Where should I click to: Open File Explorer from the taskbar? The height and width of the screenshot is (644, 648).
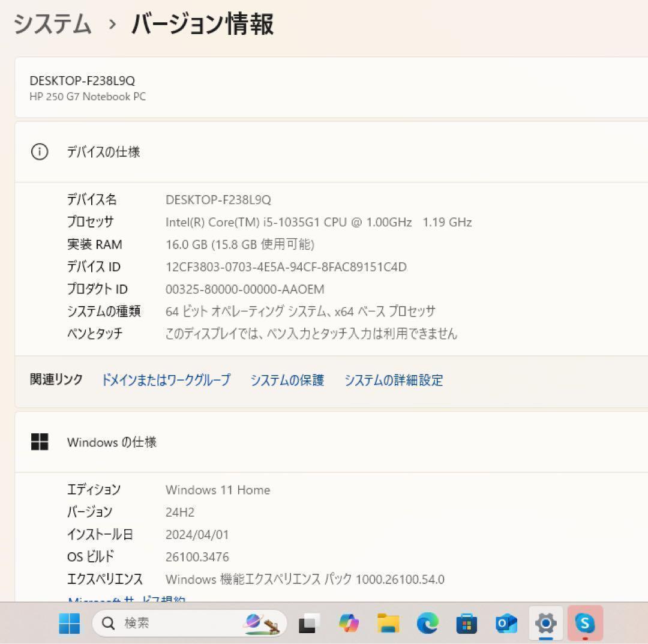tap(388, 623)
